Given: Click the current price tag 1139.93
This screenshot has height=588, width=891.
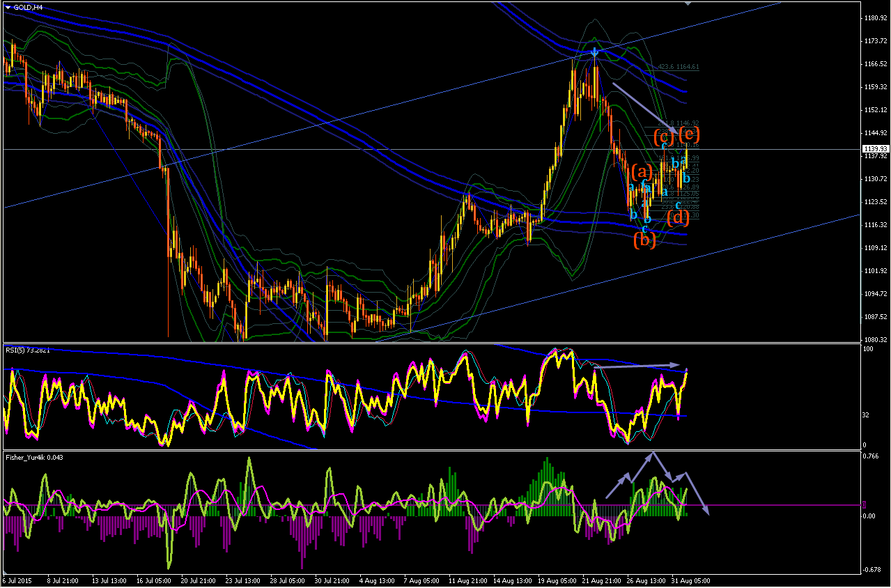Looking at the screenshot, I should 874,149.
